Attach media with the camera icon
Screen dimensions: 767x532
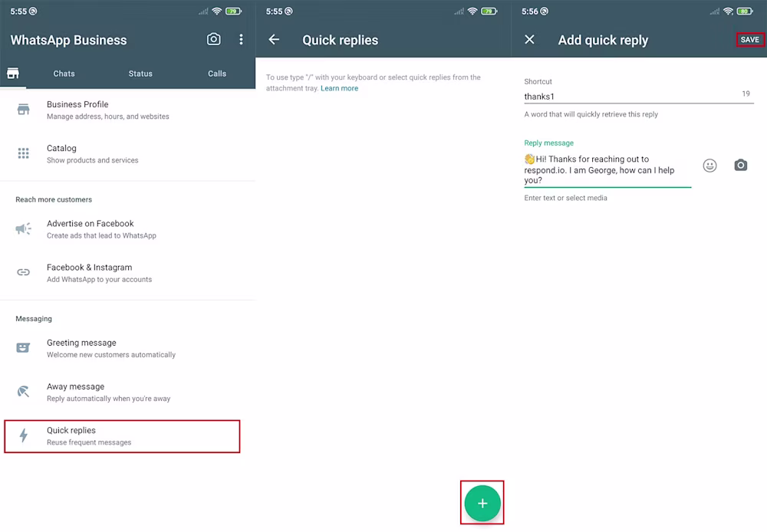pos(741,166)
